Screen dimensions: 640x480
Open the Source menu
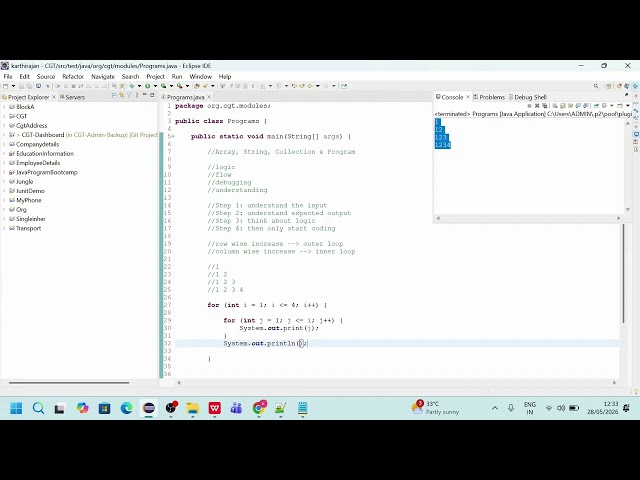pyautogui.click(x=46, y=77)
